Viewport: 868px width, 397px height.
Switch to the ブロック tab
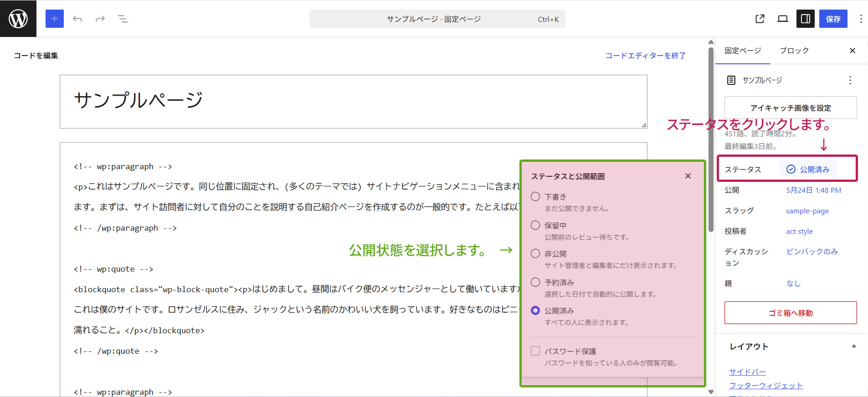[794, 51]
